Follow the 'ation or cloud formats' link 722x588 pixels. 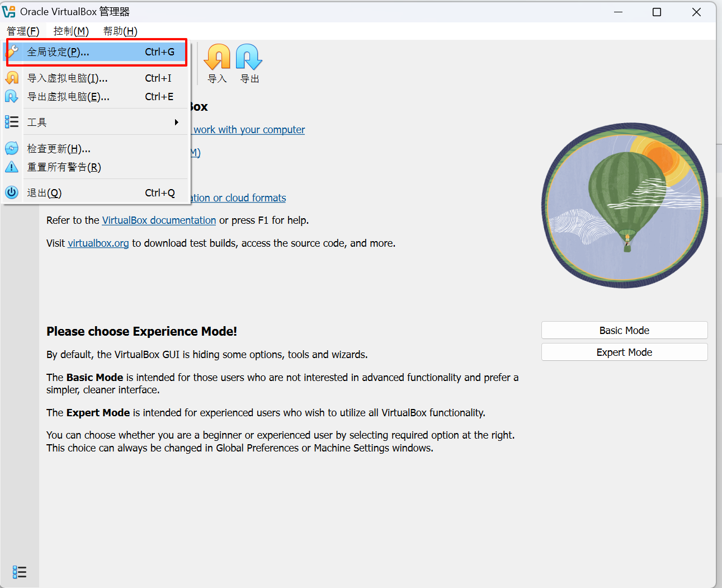tap(238, 198)
